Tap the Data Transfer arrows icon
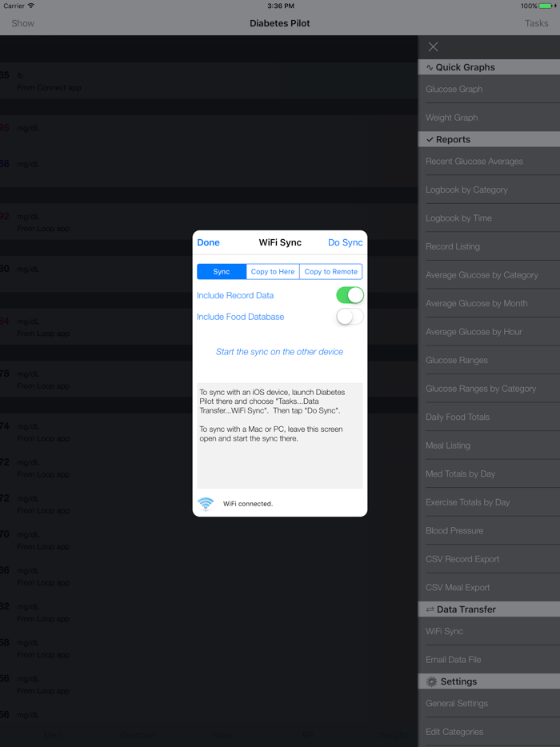This screenshot has height=747, width=560. [430, 609]
